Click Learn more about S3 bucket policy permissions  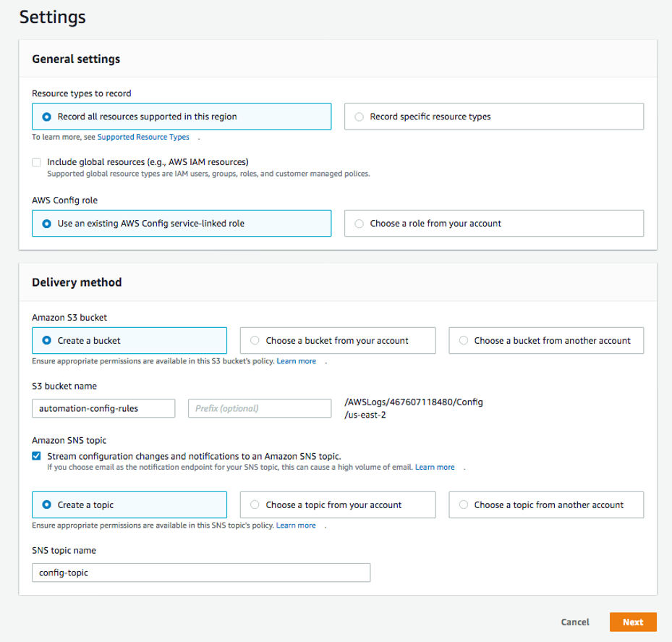click(300, 361)
